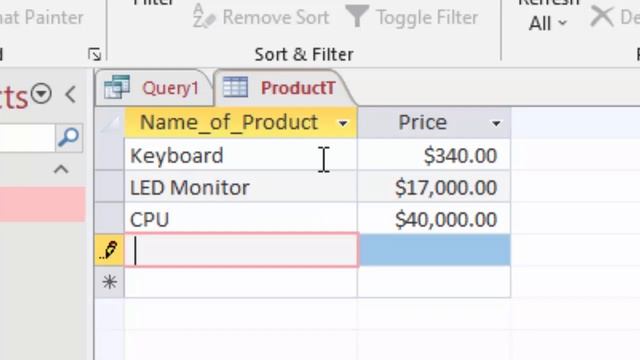This screenshot has height=360, width=640.
Task: Click the Query1 tab icon
Action: (x=117, y=87)
